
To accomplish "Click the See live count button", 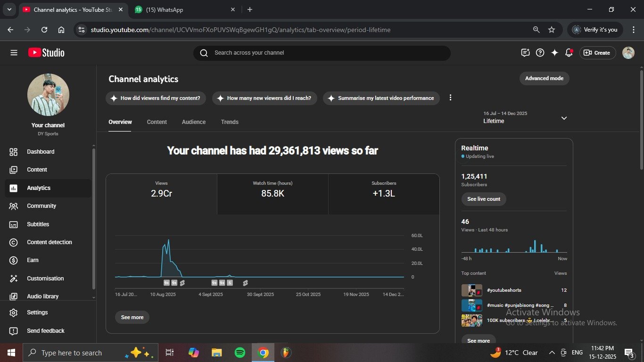I will pyautogui.click(x=483, y=199).
